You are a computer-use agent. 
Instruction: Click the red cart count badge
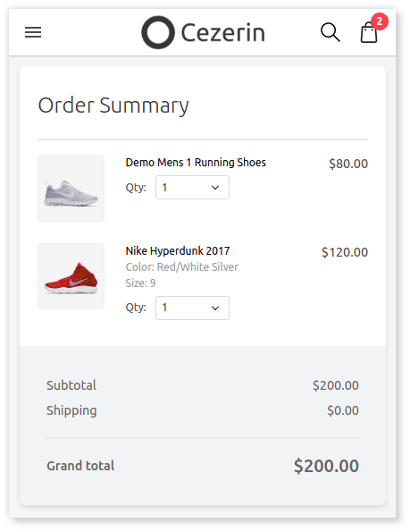click(x=379, y=21)
